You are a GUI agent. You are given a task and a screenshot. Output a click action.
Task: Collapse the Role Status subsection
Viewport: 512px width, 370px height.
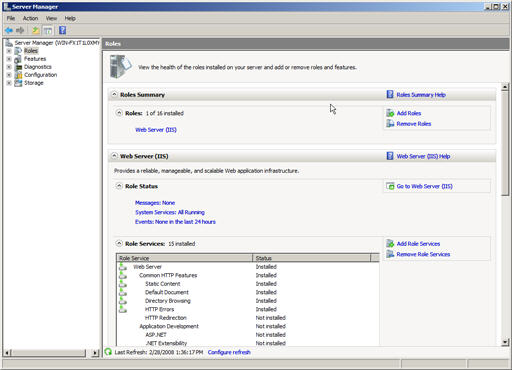pos(119,186)
